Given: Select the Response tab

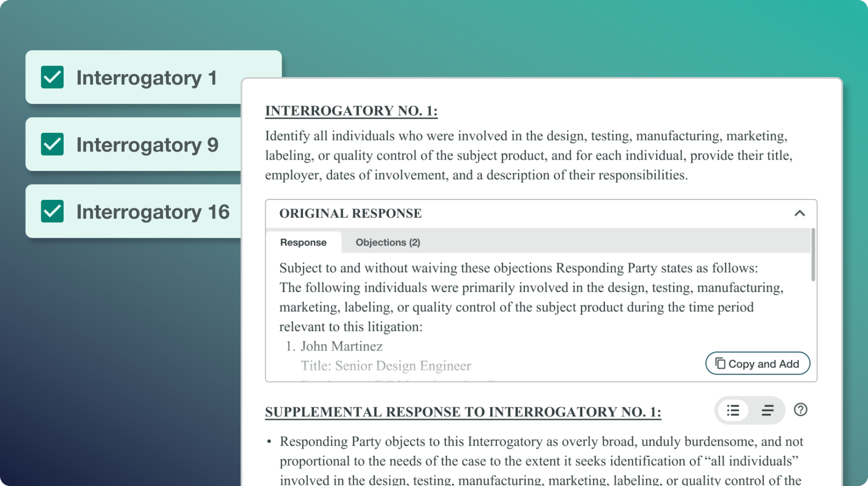Looking at the screenshot, I should (303, 242).
